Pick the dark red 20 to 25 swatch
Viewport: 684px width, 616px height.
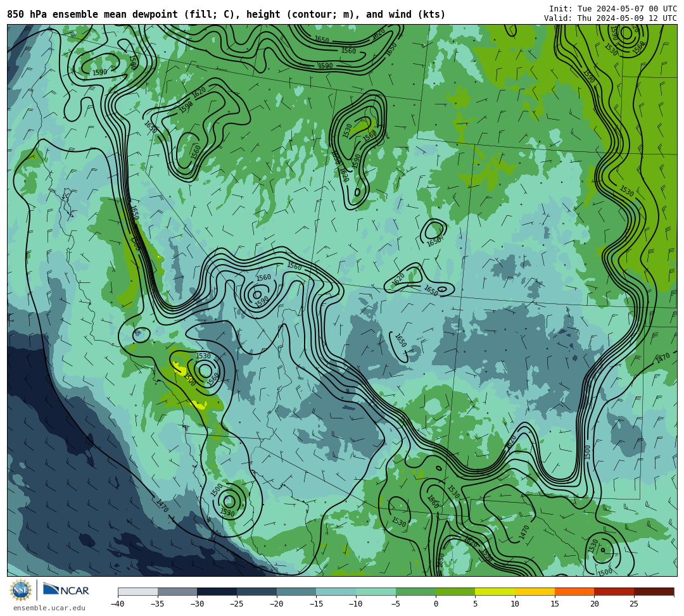pyautogui.click(x=614, y=591)
